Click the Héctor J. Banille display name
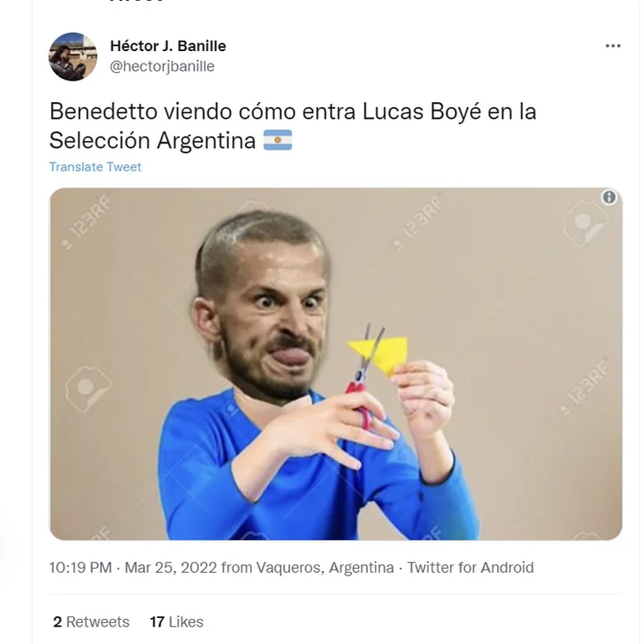 point(168,46)
